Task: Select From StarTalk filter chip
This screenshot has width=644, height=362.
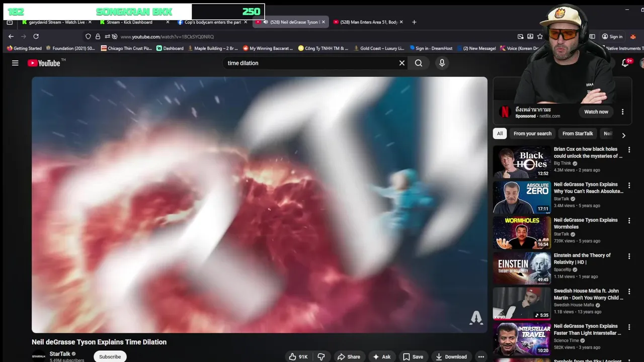Action: coord(578,133)
